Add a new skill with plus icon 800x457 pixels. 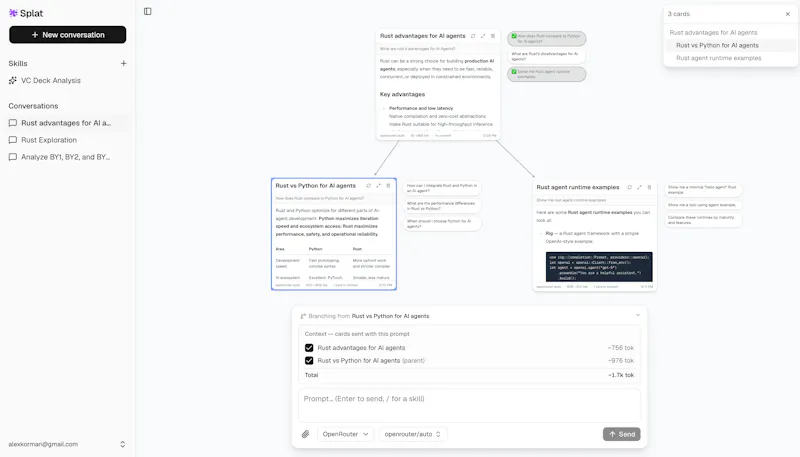tap(123, 63)
